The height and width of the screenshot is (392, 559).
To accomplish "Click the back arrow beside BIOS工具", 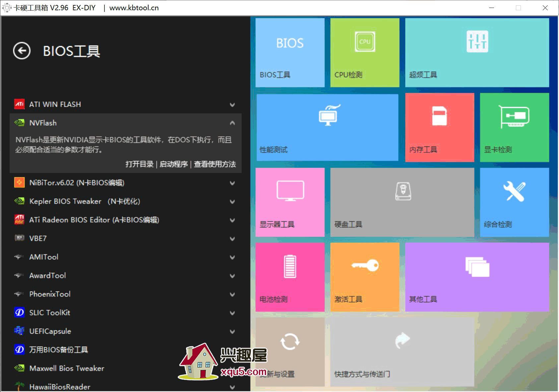I will click(22, 51).
